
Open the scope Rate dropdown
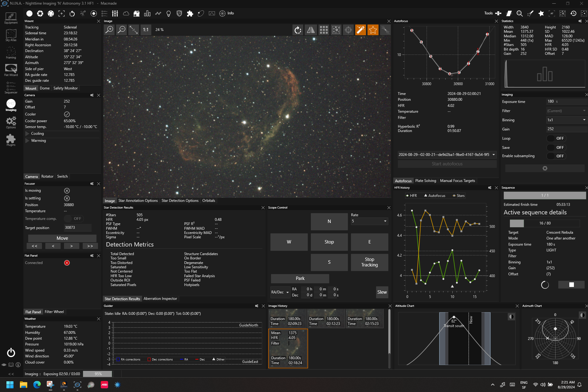click(x=369, y=221)
